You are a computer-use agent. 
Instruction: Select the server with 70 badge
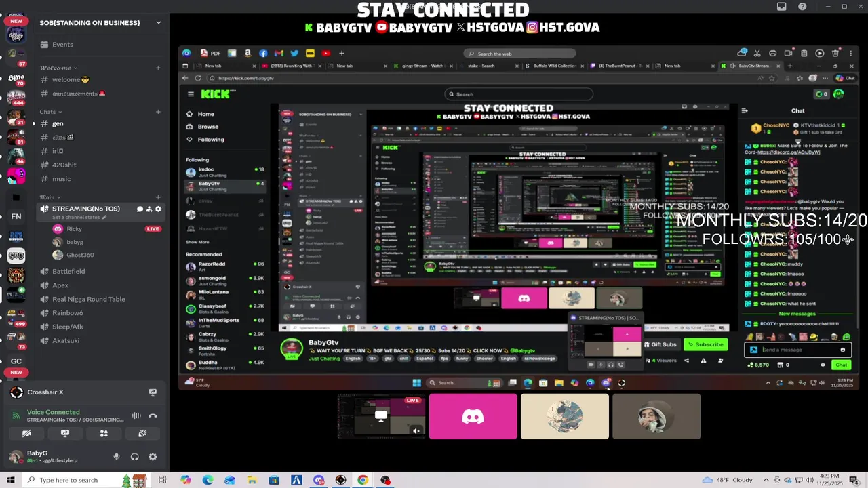point(16,79)
